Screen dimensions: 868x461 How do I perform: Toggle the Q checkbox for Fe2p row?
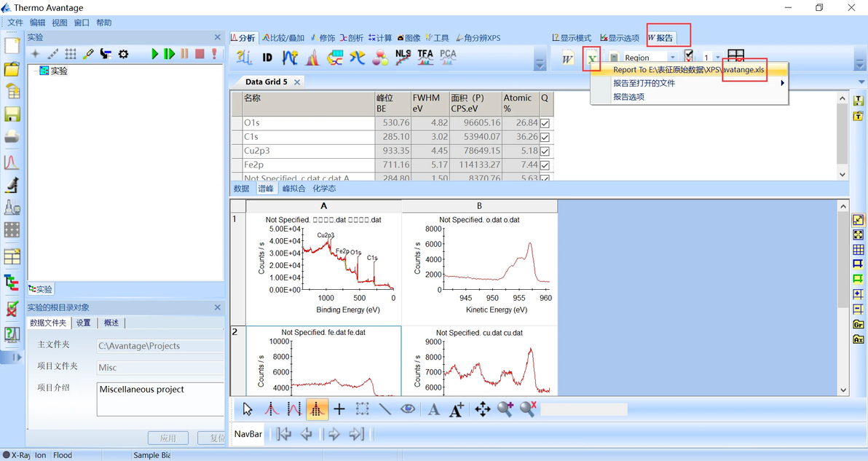(545, 165)
